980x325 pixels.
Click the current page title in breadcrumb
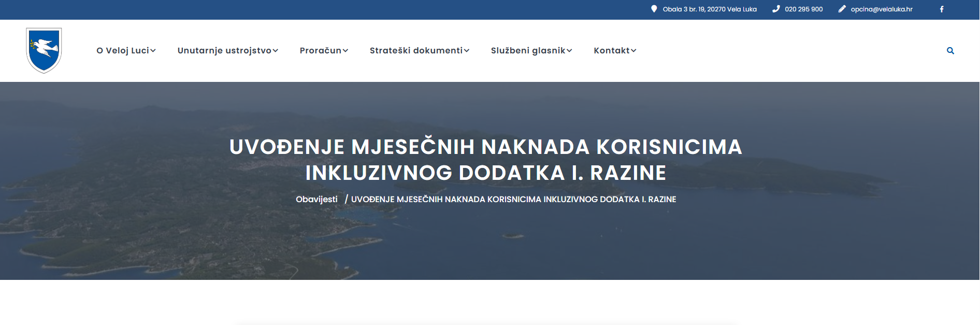coord(513,199)
